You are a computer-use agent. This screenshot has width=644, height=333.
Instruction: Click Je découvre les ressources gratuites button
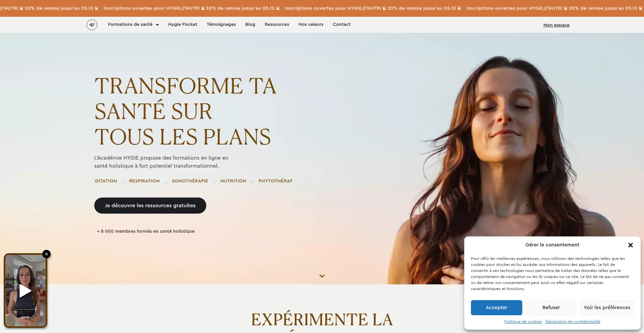[x=150, y=206]
